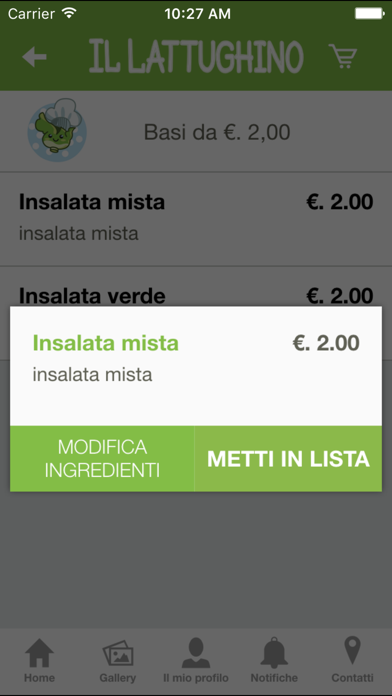Tap the Contatti location pin icon

pyautogui.click(x=352, y=650)
